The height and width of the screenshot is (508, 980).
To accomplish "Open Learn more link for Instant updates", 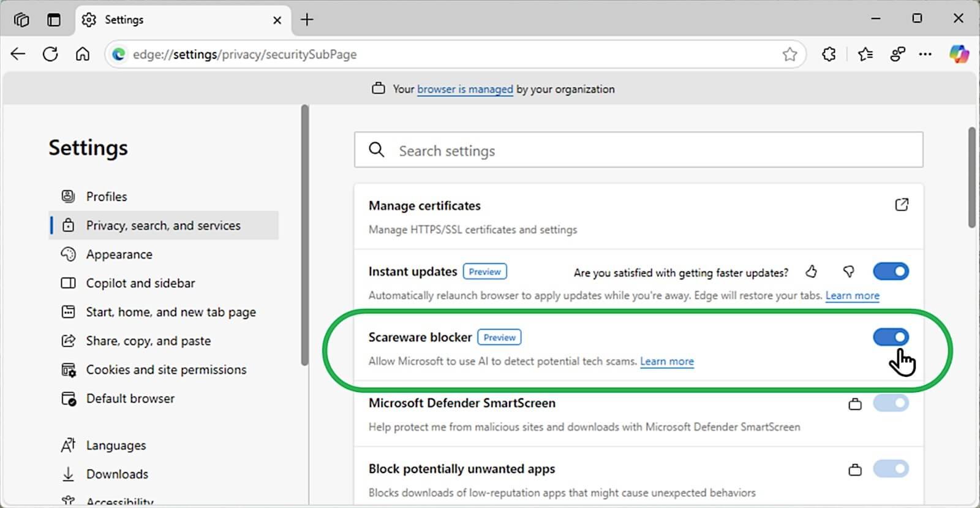I will click(x=852, y=296).
